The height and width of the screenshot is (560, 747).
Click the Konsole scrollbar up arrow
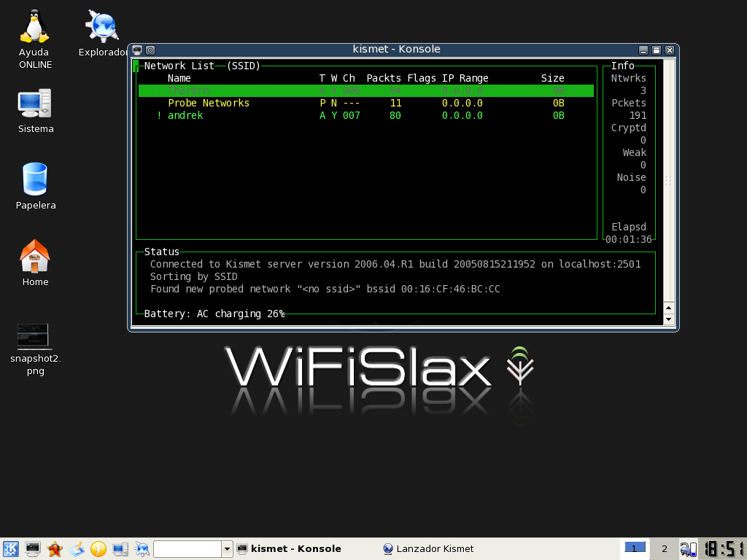tap(668, 308)
